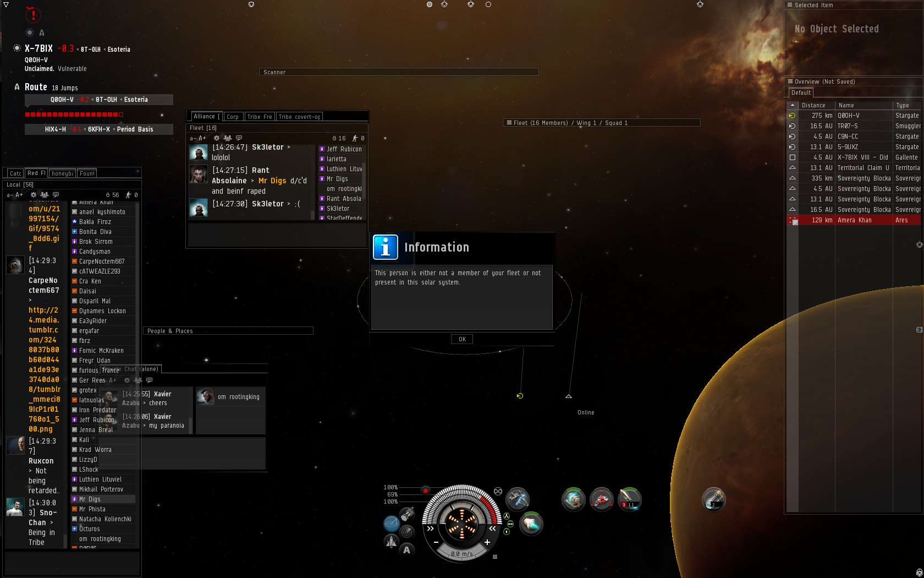Increase Fleet chat font with A+
The height and width of the screenshot is (578, 924).
(x=202, y=138)
